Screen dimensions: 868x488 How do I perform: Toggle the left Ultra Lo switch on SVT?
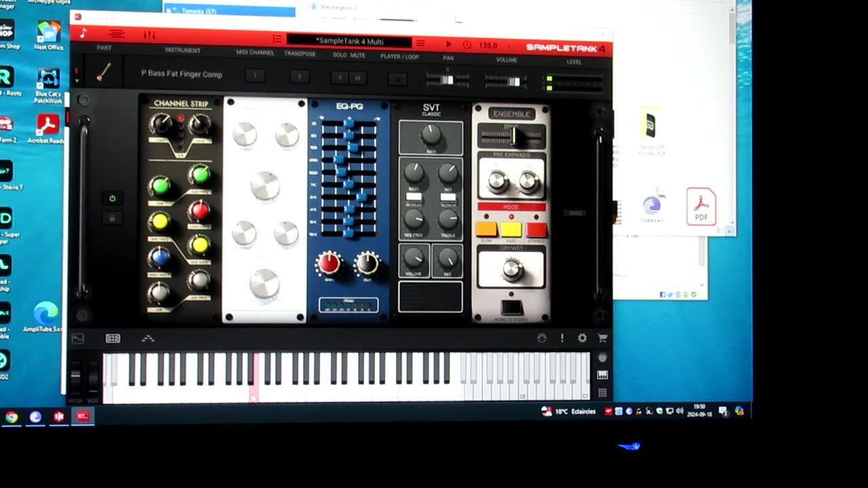414,197
